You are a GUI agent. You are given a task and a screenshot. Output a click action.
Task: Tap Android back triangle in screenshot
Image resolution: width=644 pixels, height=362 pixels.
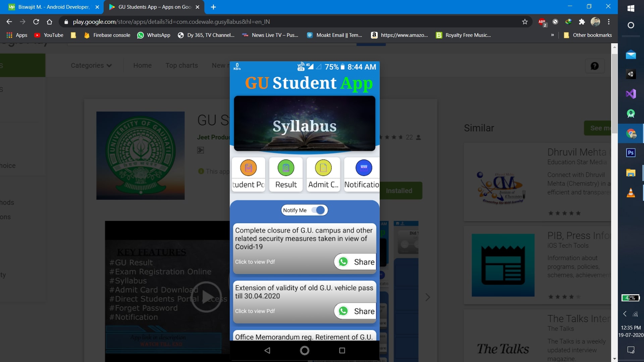(267, 350)
